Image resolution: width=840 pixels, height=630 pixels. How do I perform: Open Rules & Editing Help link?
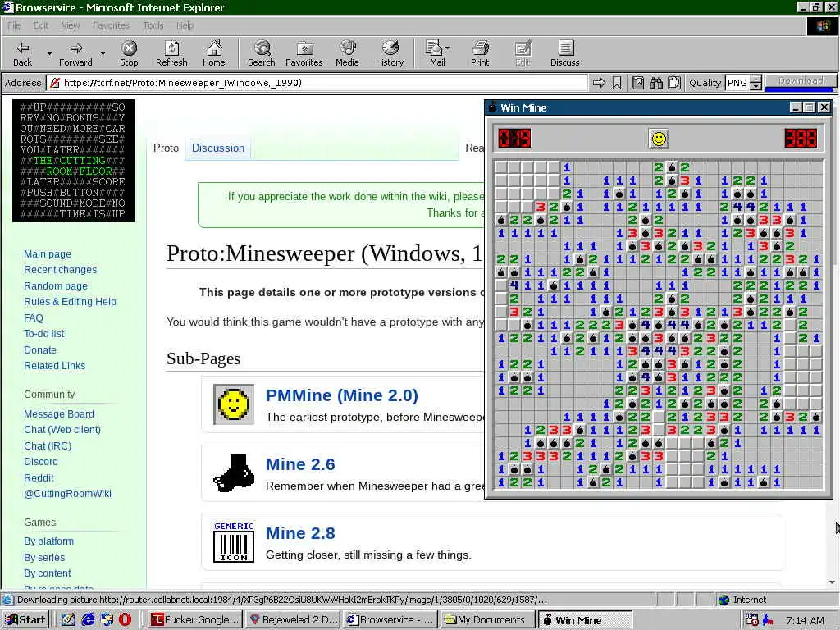pos(71,302)
